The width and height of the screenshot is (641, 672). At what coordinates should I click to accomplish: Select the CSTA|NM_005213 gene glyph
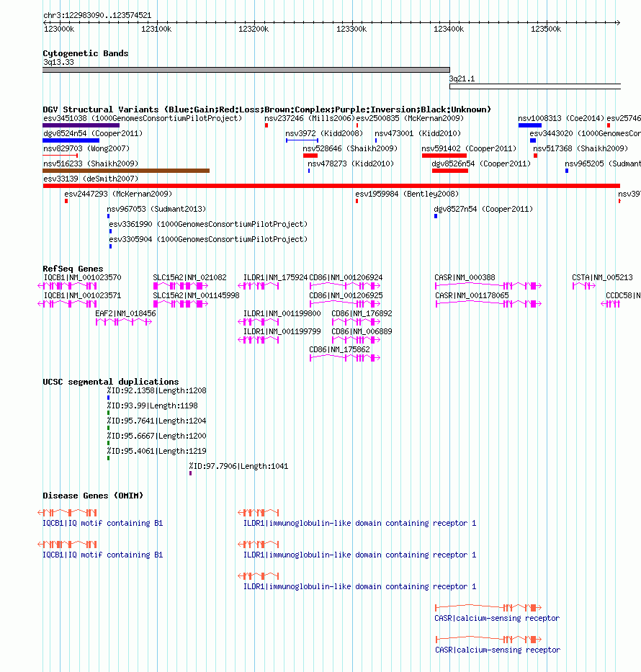pos(584,286)
